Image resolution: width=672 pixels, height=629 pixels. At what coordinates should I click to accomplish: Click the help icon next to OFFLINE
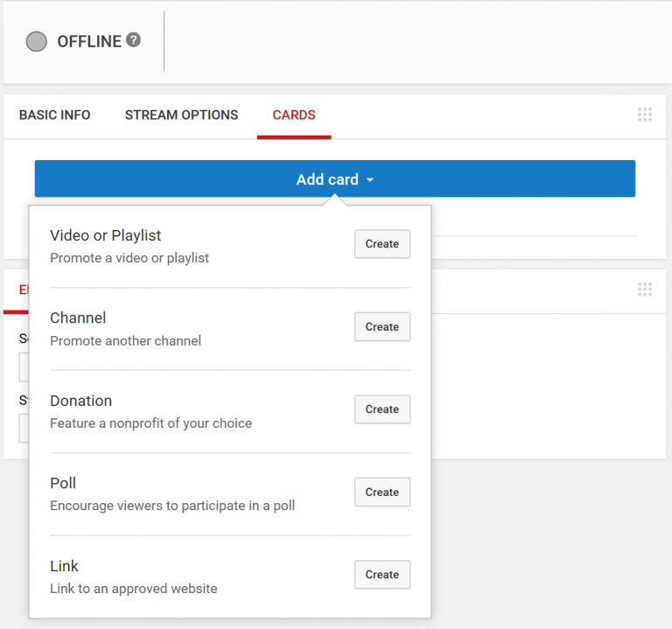click(x=133, y=40)
